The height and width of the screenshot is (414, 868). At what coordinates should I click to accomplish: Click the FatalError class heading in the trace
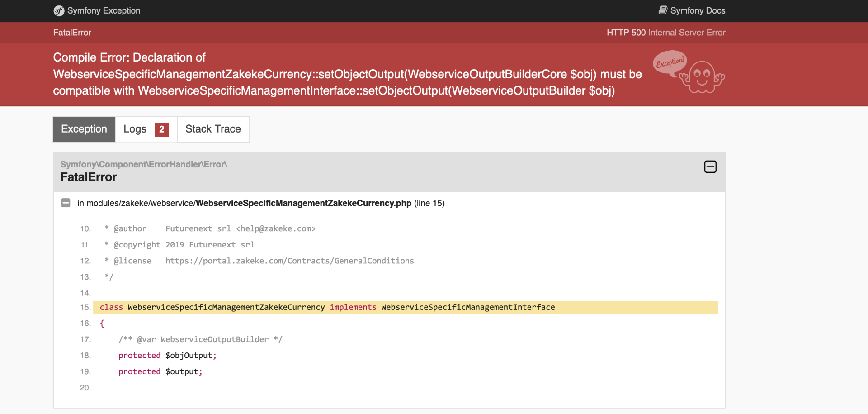(89, 177)
